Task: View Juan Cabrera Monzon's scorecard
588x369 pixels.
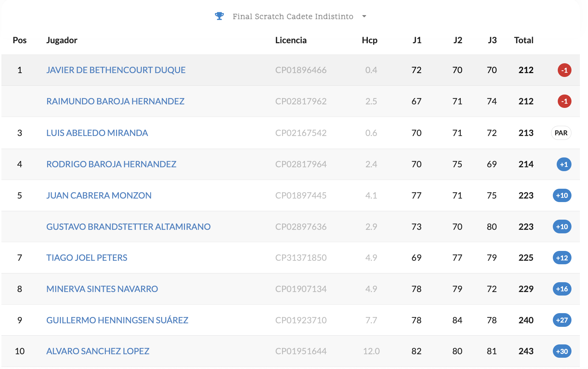Action: (99, 195)
